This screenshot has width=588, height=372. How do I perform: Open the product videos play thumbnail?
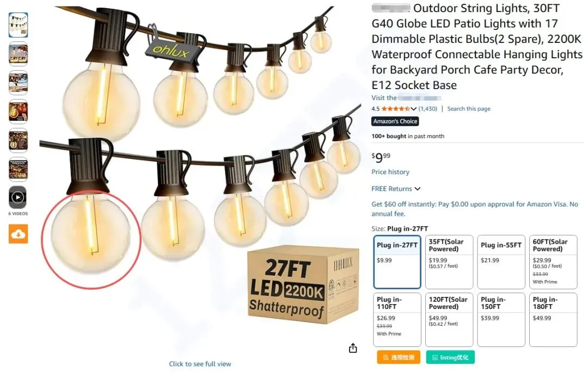coord(18,197)
